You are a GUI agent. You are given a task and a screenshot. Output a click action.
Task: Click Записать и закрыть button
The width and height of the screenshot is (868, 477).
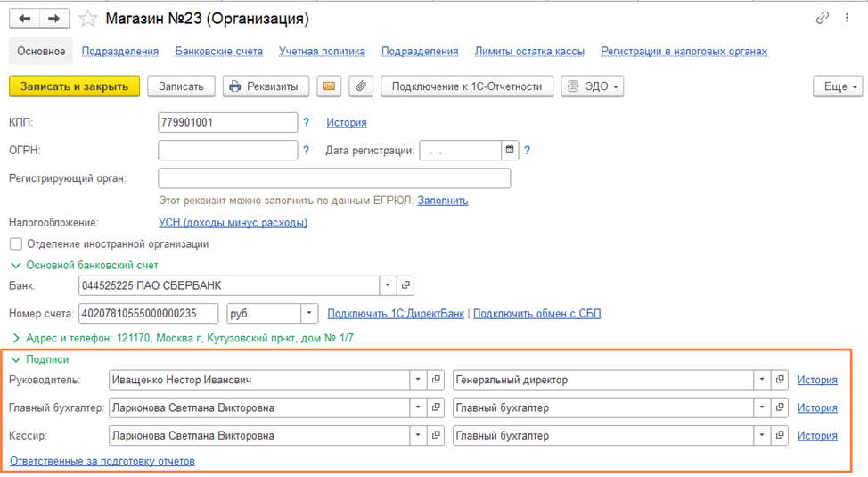click(x=74, y=86)
